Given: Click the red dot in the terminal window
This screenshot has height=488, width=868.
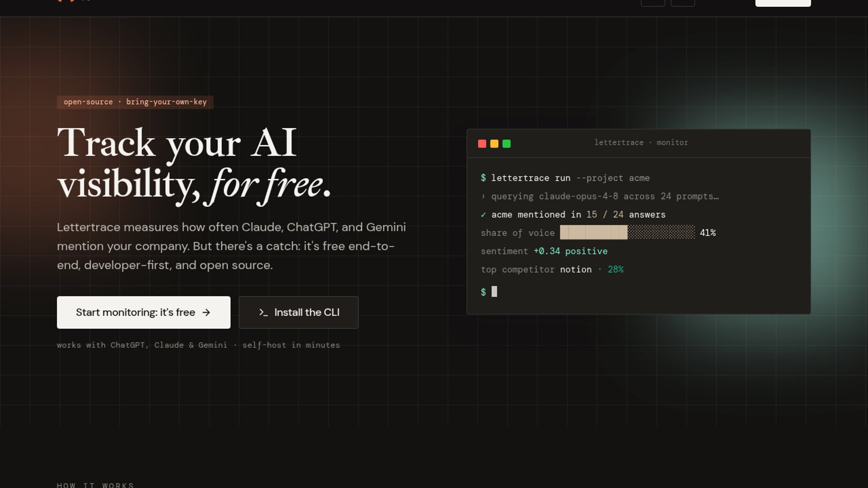Looking at the screenshot, I should tap(482, 144).
